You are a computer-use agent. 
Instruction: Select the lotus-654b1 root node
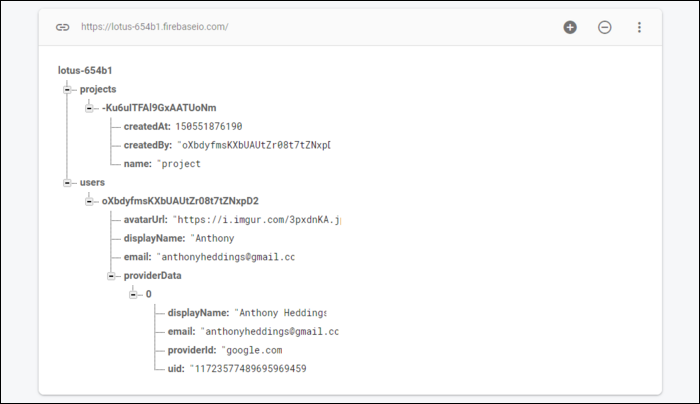click(x=85, y=71)
